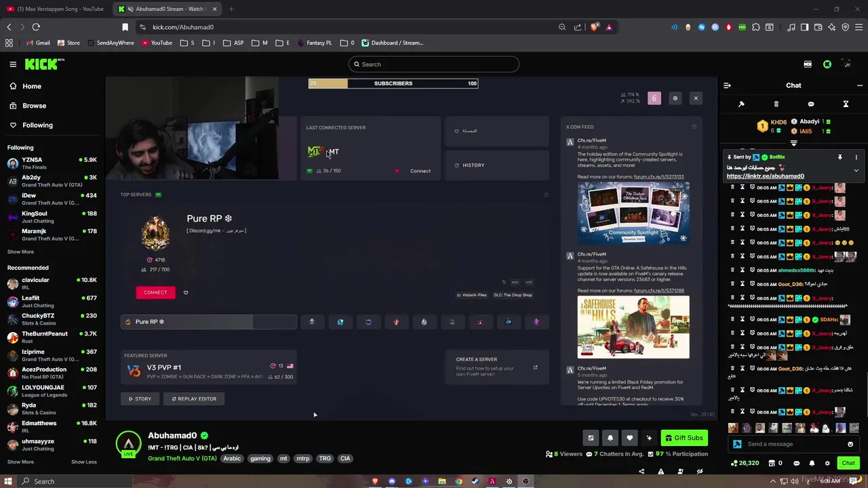The height and width of the screenshot is (488, 868).
Task: Toggle chat bell notifications icon
Action: point(812,464)
